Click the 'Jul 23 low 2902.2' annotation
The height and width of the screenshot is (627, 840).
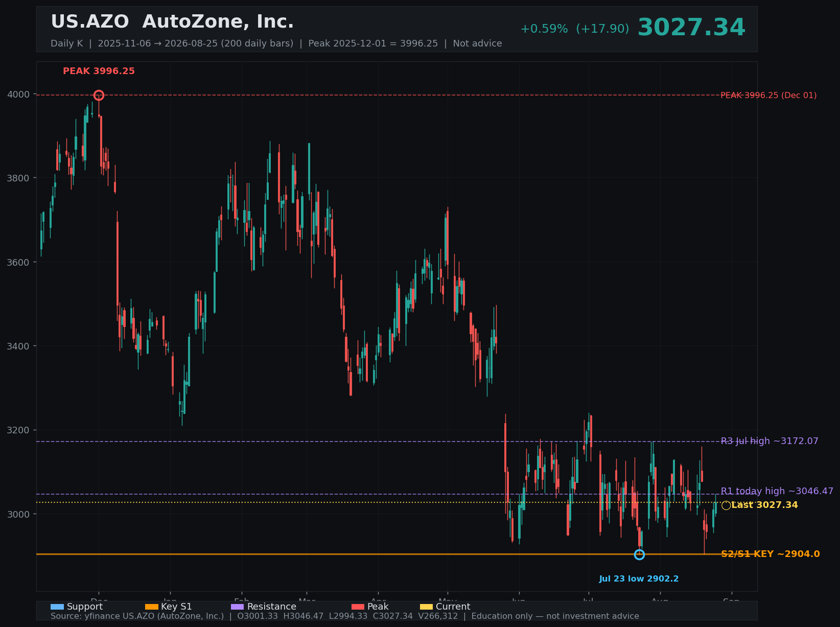pos(639,579)
